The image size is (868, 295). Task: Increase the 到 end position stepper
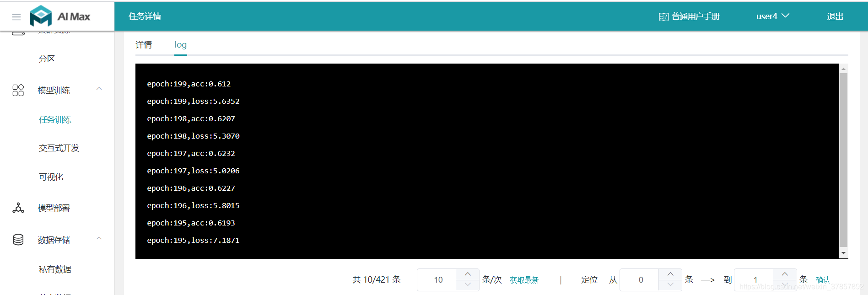[785, 274]
